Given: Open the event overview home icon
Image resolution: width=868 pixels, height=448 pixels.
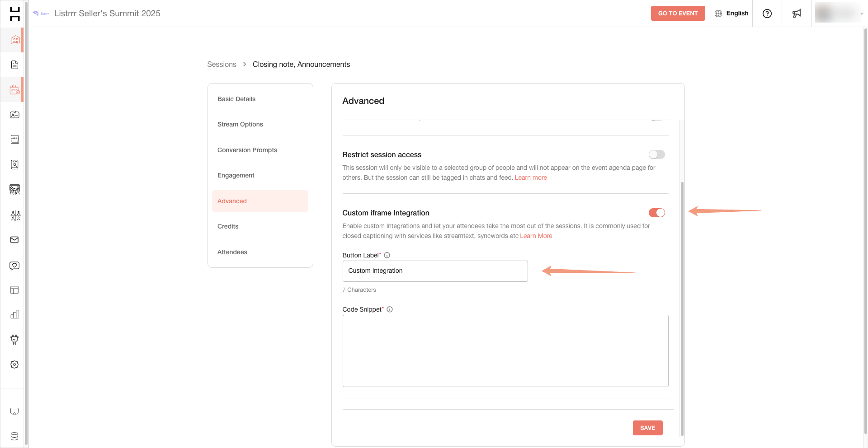Looking at the screenshot, I should tap(14, 40).
